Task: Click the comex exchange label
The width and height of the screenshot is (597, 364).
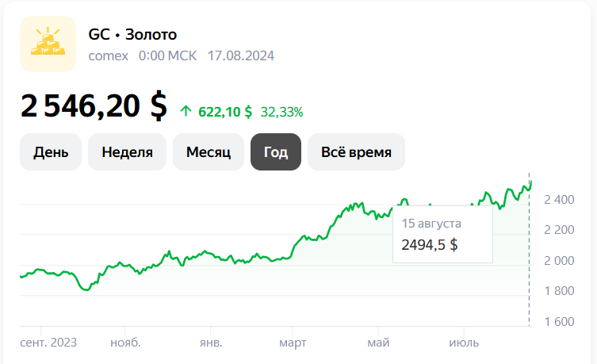Action: (x=108, y=56)
